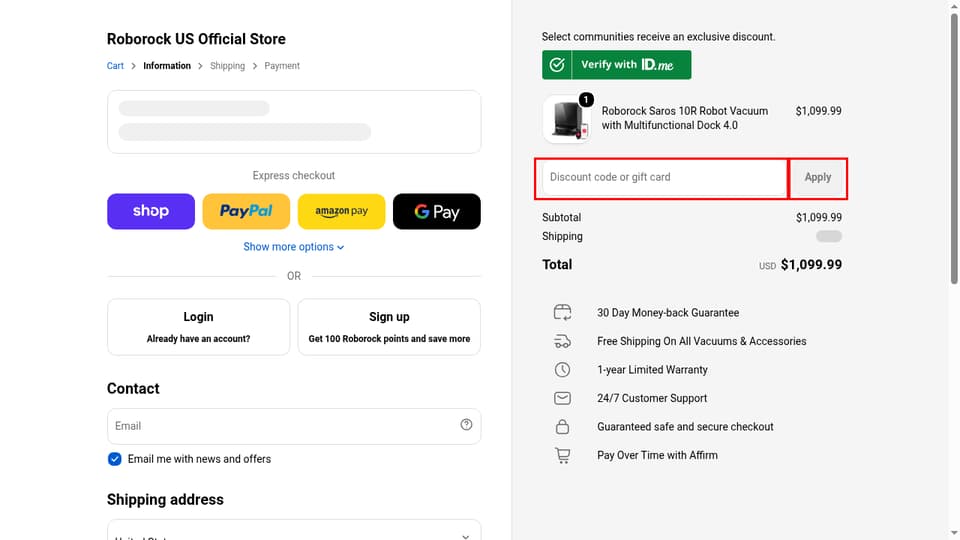Viewport: 960px width, 540px height.
Task: Click the 24/7 Customer Support text
Action: click(652, 399)
